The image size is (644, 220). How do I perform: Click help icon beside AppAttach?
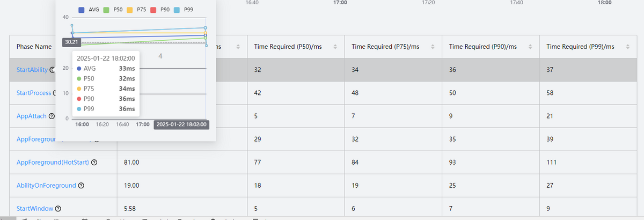click(52, 116)
